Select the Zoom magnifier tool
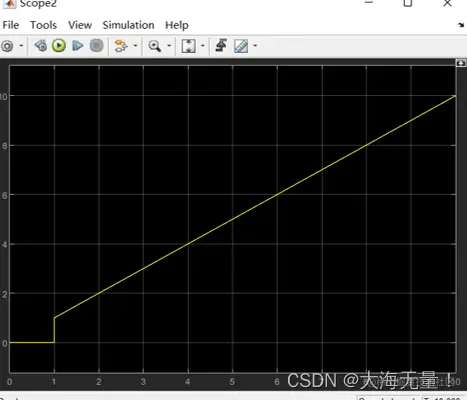This screenshot has width=467, height=400. pyautogui.click(x=155, y=46)
